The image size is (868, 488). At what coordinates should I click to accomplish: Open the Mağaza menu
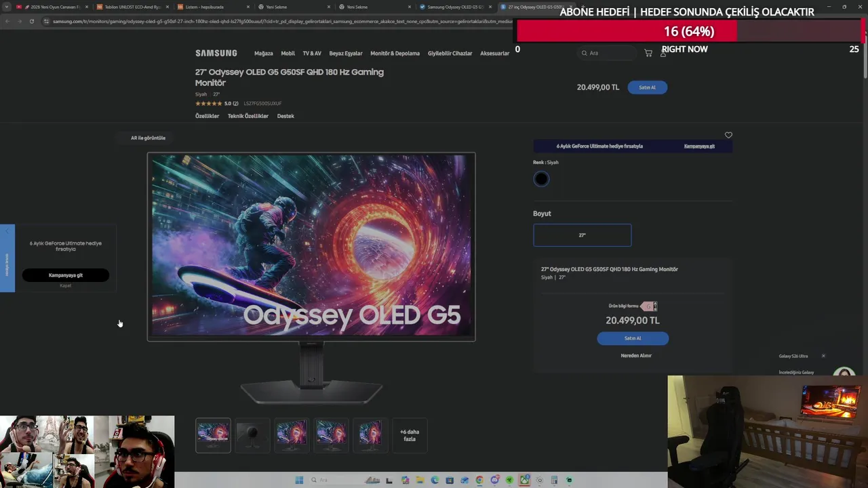point(263,54)
